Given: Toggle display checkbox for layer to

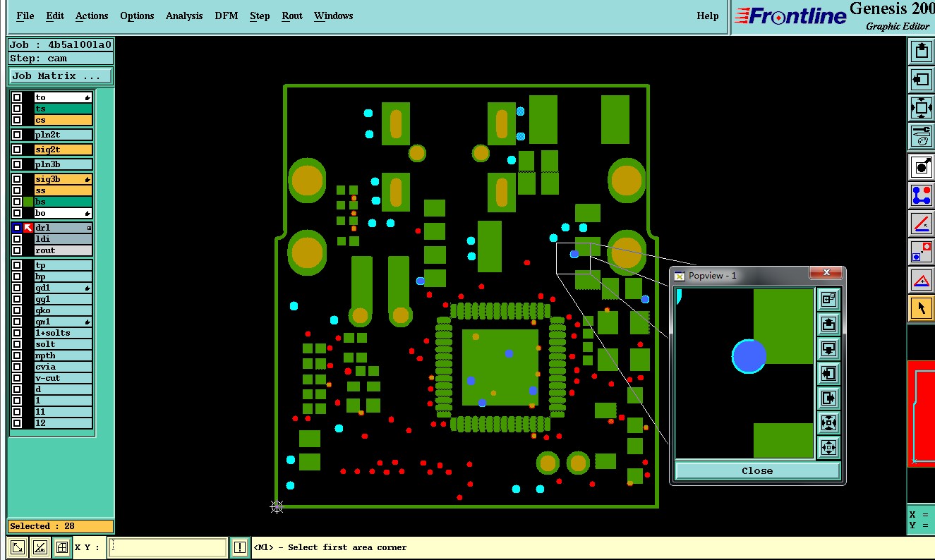Looking at the screenshot, I should (x=17, y=97).
